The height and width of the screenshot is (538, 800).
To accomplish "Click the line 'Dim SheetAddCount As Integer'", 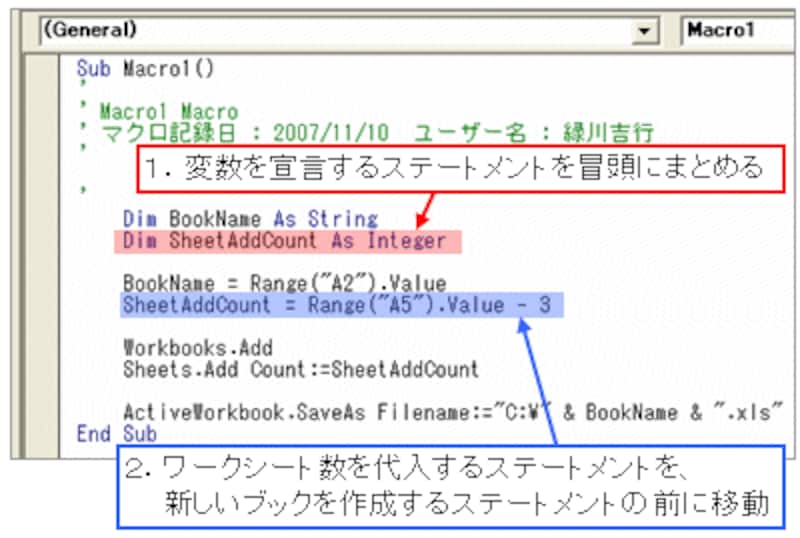I will pos(284,240).
